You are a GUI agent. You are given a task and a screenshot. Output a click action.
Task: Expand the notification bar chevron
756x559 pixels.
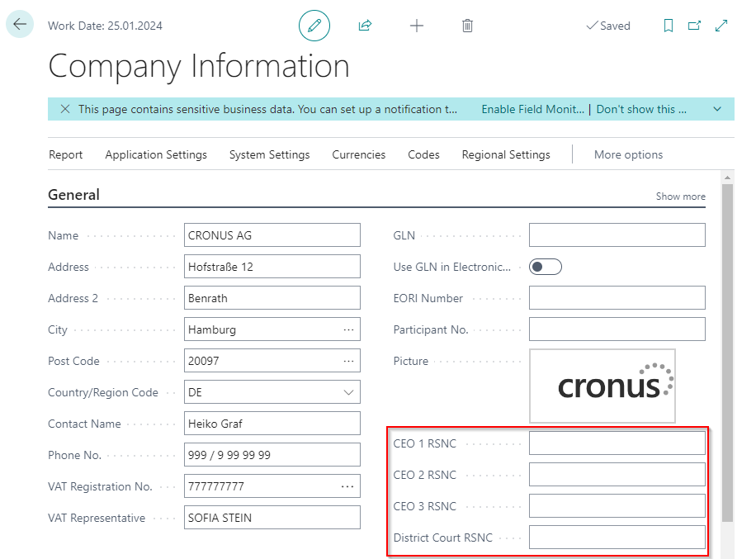pos(717,109)
